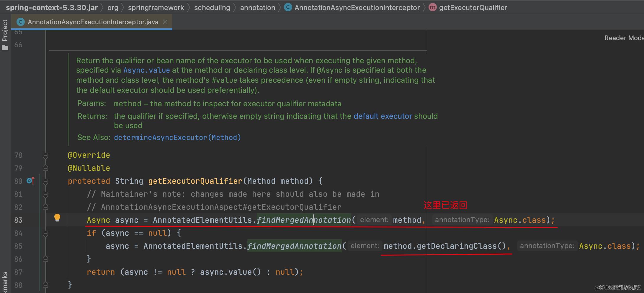Viewport: 644px width, 293px height.
Task: Click the "default executor" hyperlink in Returns
Action: tap(383, 116)
